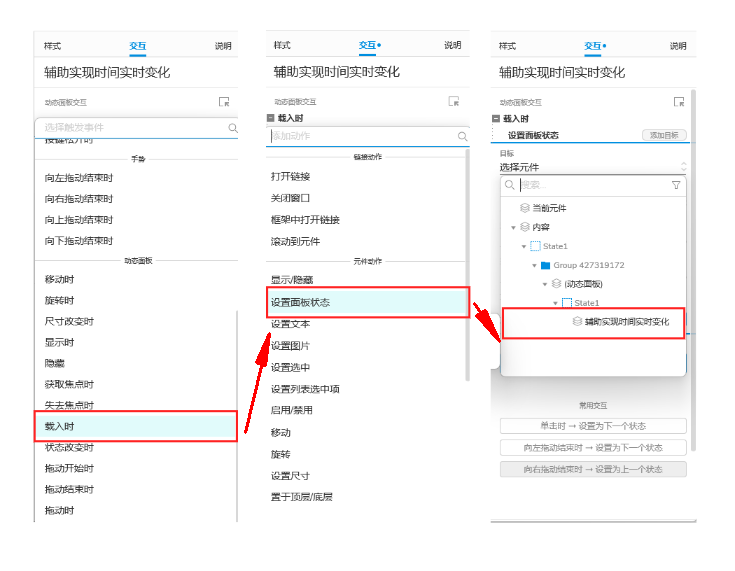Collapse the 载入时 event in the right panel
Viewport: 735px width, 571px height.
[497, 118]
